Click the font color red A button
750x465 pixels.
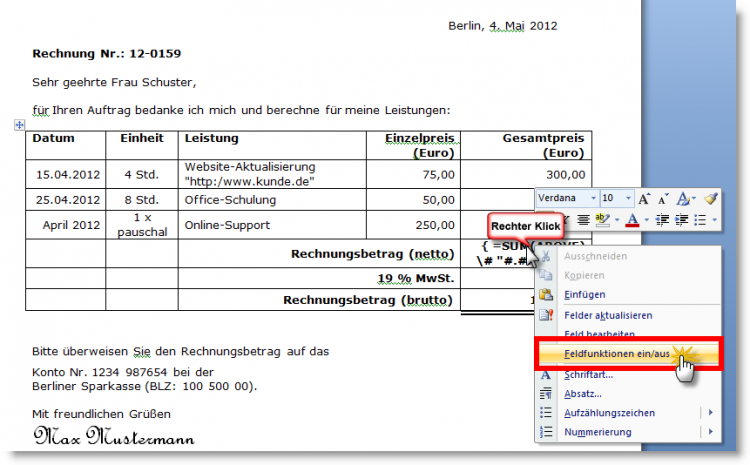632,220
